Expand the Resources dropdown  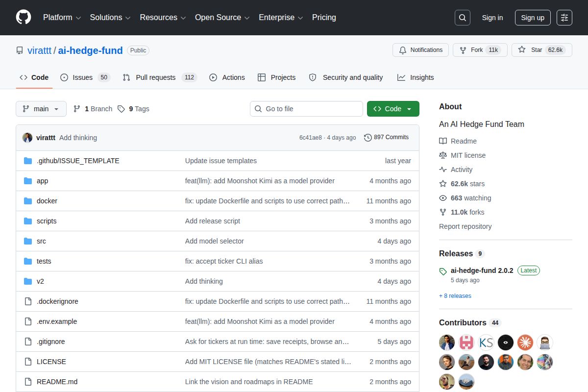163,18
